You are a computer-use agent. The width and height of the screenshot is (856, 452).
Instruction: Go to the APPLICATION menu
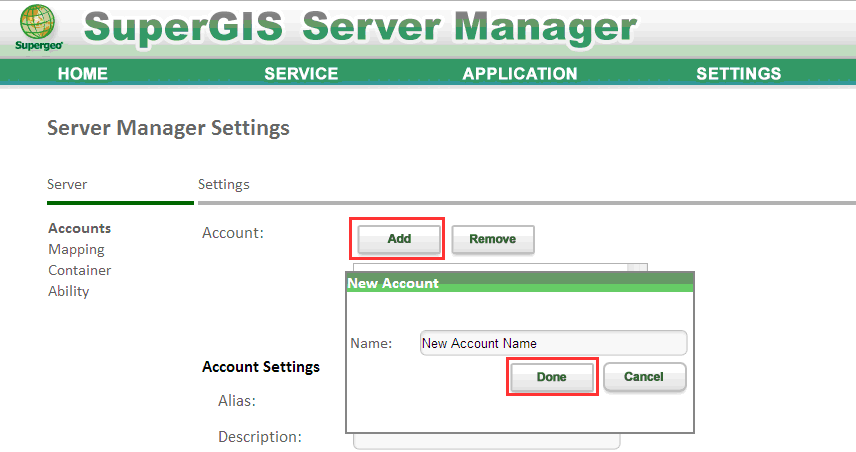(x=520, y=73)
